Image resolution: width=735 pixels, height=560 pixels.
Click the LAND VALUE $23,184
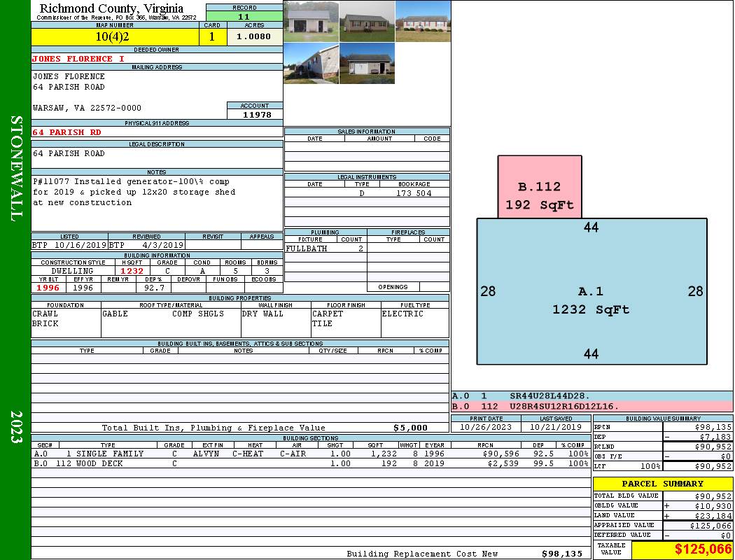713,516
